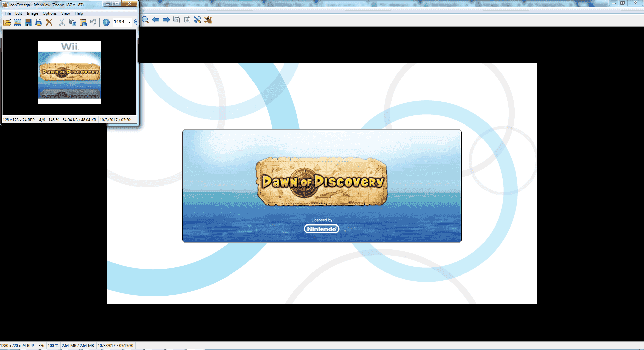Open the Image menu
The height and width of the screenshot is (350, 644).
(x=32, y=13)
